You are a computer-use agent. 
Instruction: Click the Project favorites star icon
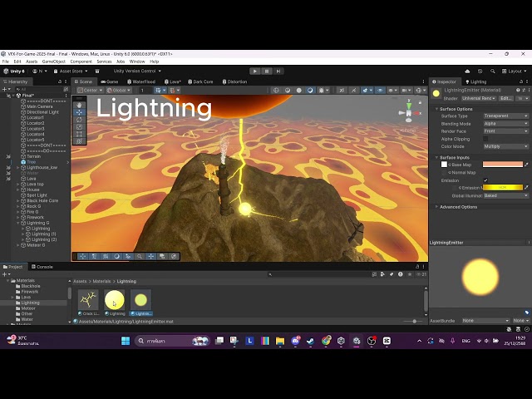tap(410, 274)
